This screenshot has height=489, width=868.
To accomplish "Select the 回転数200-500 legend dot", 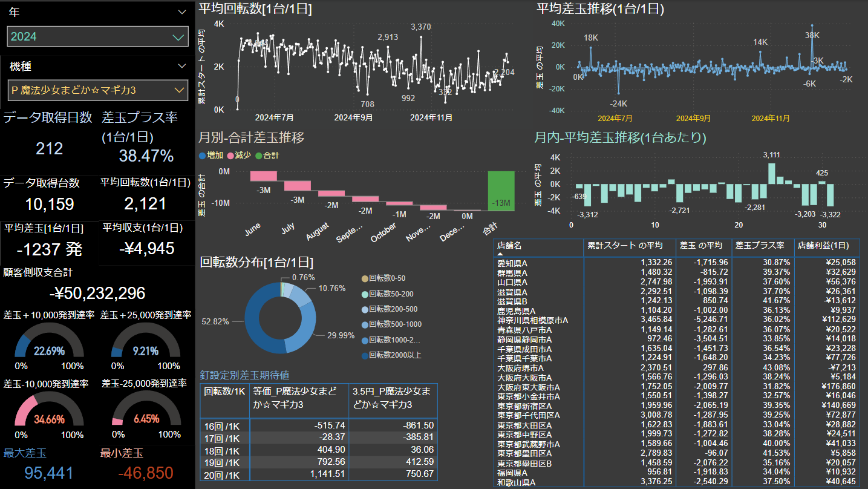I will [364, 309].
